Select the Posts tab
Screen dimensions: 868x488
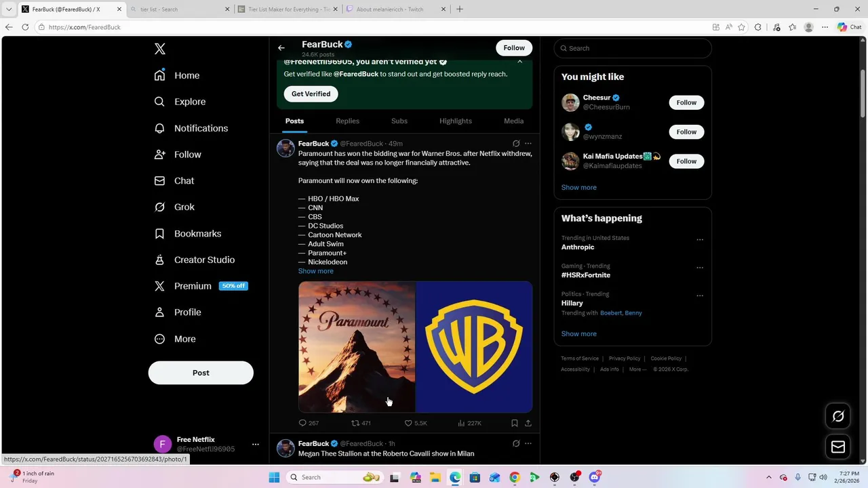point(294,121)
